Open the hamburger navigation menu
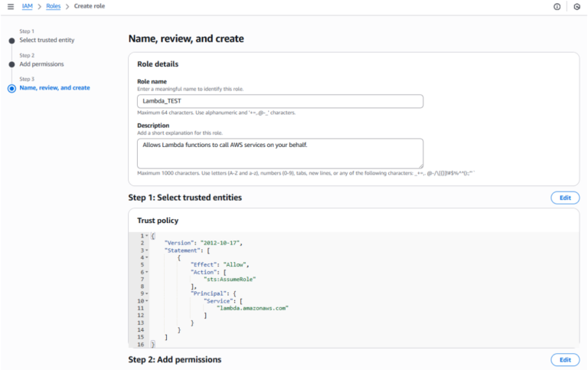 (x=10, y=6)
